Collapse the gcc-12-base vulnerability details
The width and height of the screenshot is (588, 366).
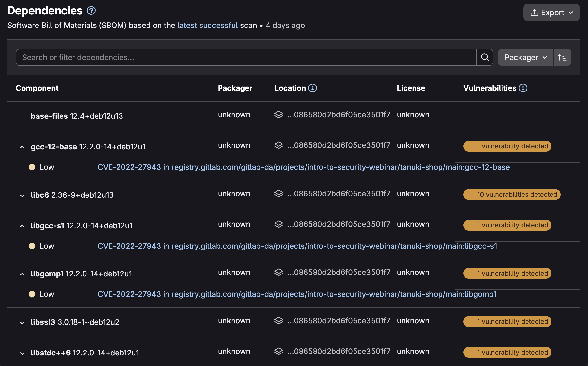click(22, 146)
